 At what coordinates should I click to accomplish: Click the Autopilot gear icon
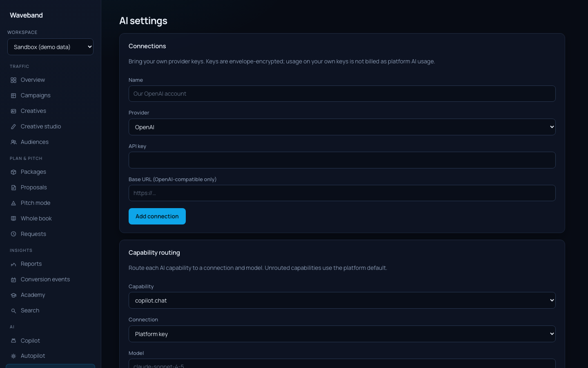[13, 356]
